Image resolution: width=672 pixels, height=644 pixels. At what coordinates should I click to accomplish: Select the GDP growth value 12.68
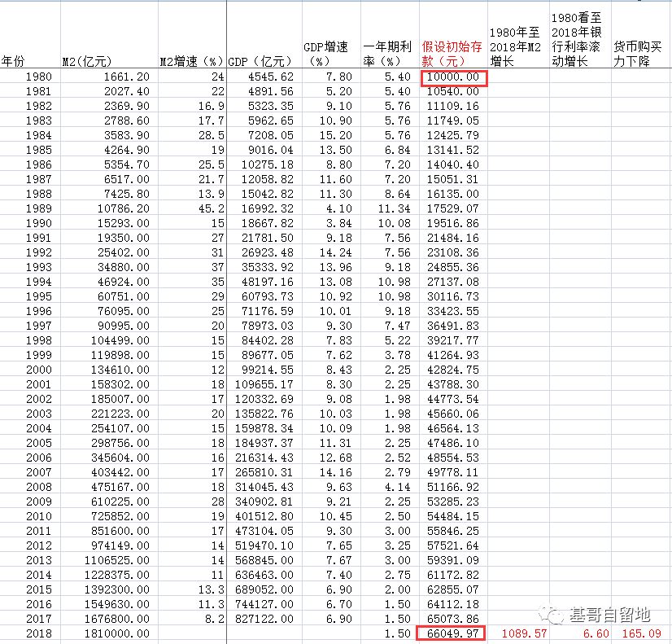pyautogui.click(x=335, y=458)
